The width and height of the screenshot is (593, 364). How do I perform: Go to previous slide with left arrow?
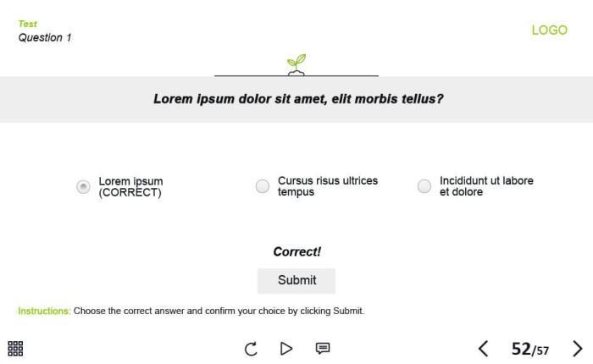click(483, 349)
